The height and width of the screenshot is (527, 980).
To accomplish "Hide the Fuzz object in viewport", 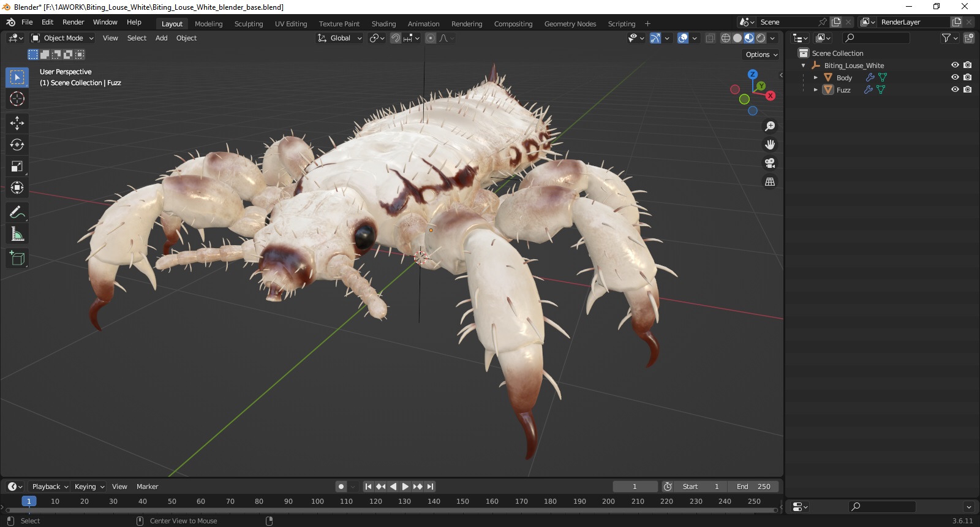I will [955, 89].
